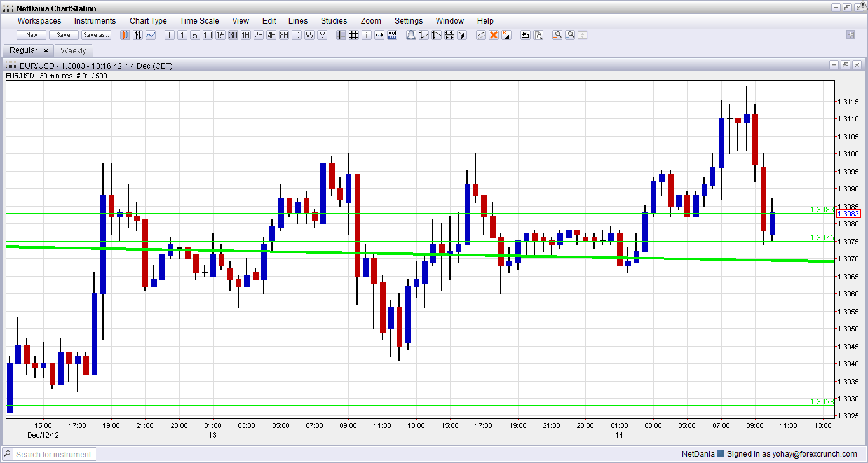Click the price alert bell icon
The width and height of the screenshot is (868, 463).
point(411,35)
